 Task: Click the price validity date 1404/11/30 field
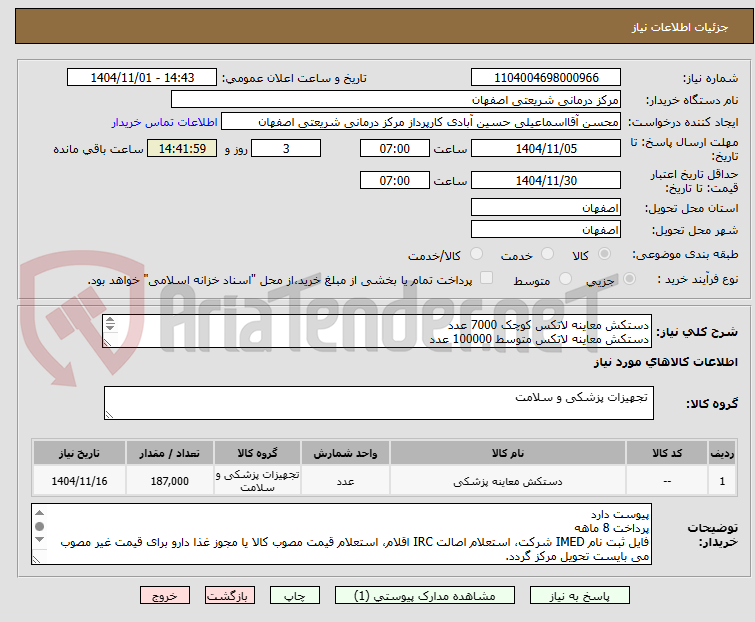coord(546,181)
